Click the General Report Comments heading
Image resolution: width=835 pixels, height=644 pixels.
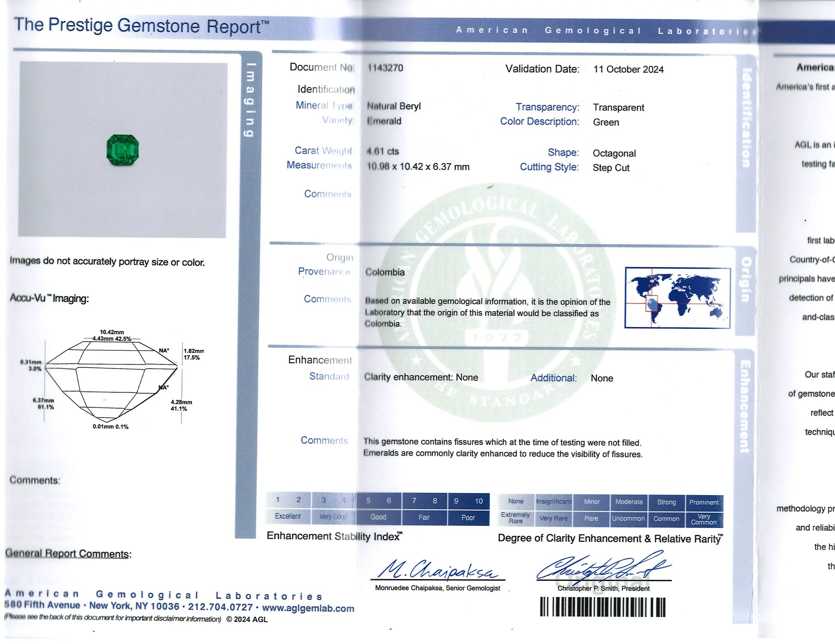68,554
